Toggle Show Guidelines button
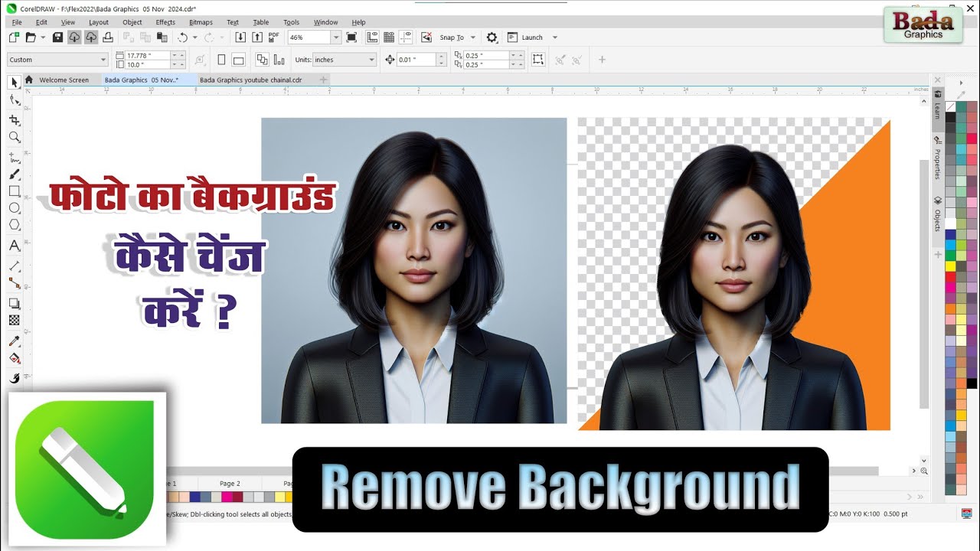Screen dimensions: 980x551 click(x=406, y=37)
